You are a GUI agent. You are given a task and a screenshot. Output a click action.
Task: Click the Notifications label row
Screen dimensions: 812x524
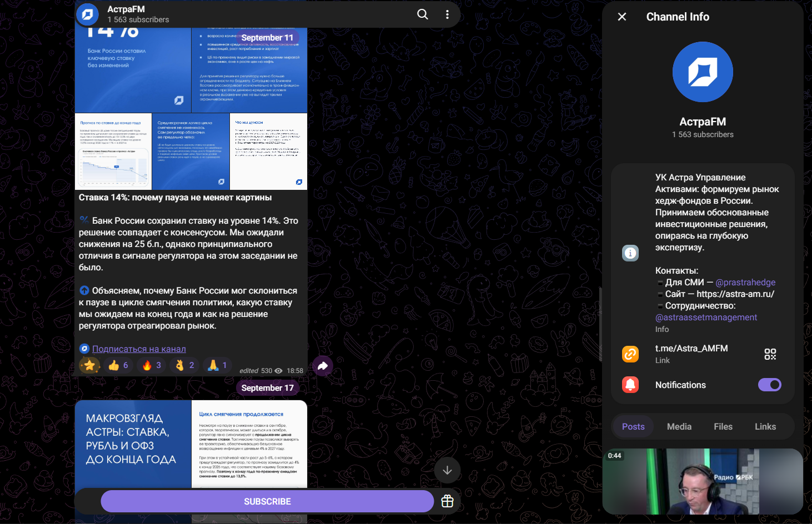coord(703,385)
